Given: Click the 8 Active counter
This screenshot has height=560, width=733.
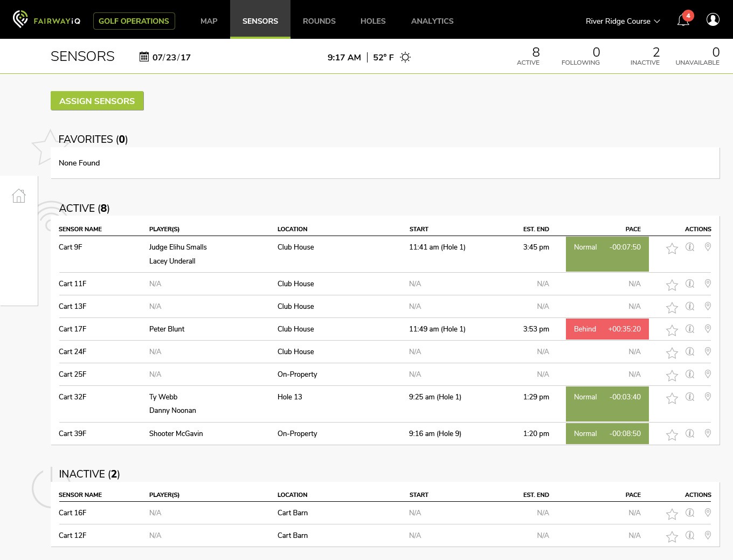Looking at the screenshot, I should [528, 56].
